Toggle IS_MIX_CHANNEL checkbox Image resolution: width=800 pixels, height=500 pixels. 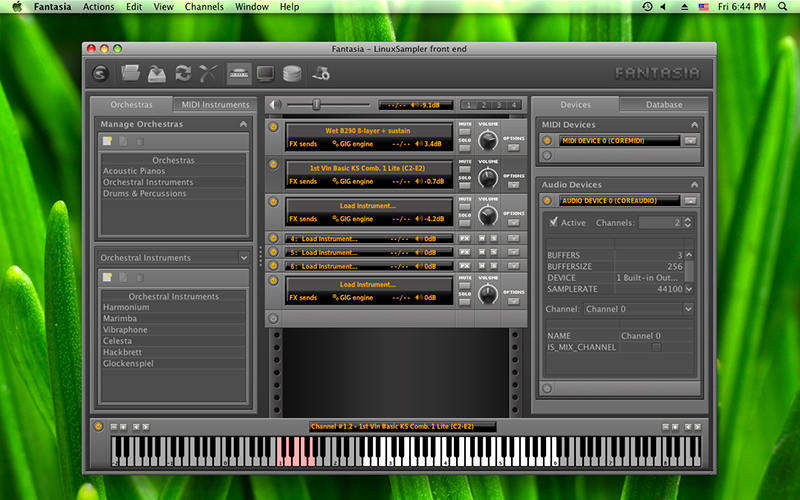coord(657,347)
